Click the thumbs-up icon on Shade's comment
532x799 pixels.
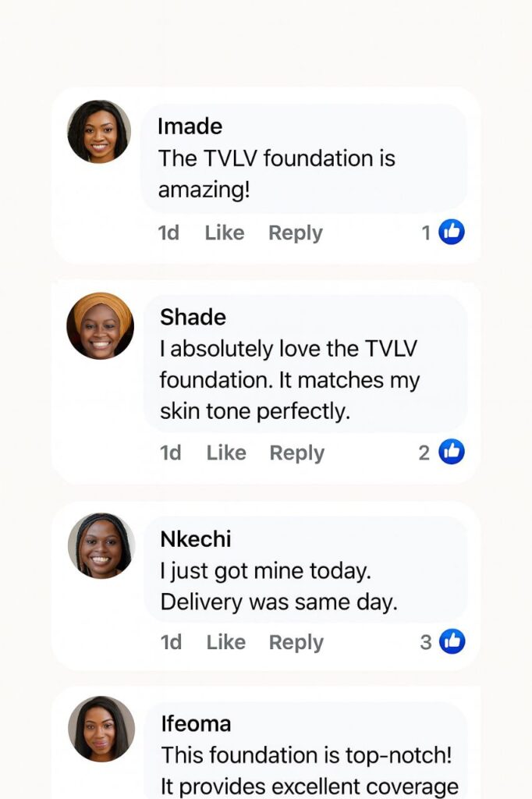452,452
